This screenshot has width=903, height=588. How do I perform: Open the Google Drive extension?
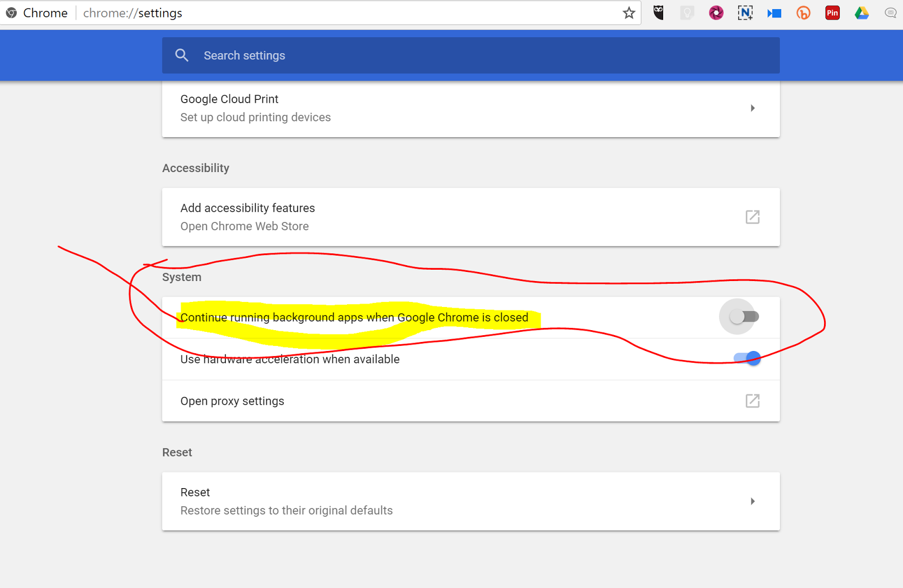[x=861, y=12]
